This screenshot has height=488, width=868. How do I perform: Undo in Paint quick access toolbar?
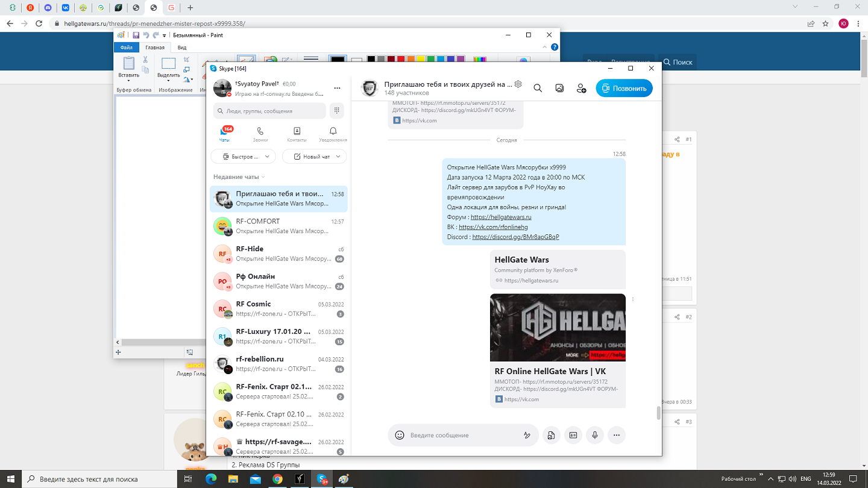(x=146, y=36)
